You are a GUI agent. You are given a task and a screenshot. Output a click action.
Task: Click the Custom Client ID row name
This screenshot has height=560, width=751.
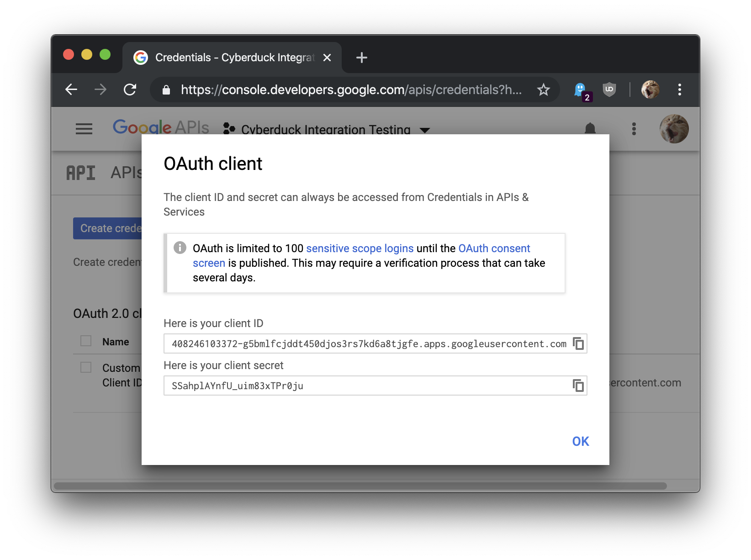click(x=122, y=375)
